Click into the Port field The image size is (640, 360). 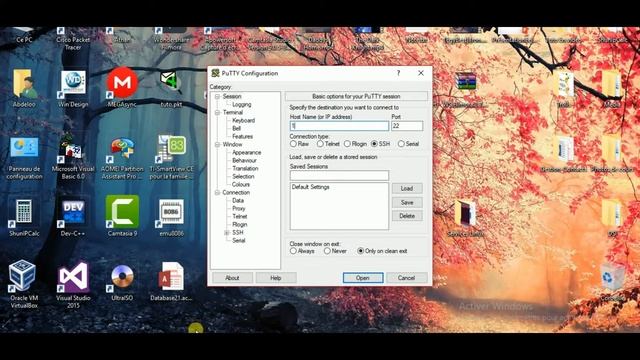(407, 126)
